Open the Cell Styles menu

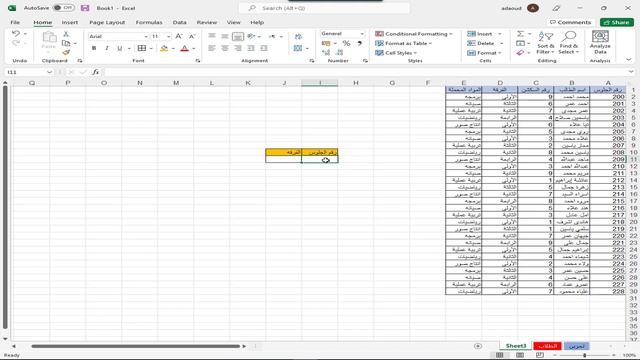pyautogui.click(x=396, y=53)
